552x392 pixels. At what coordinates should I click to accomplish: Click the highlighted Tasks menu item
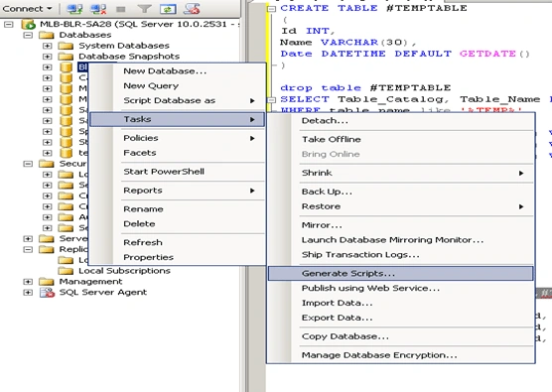[177, 119]
